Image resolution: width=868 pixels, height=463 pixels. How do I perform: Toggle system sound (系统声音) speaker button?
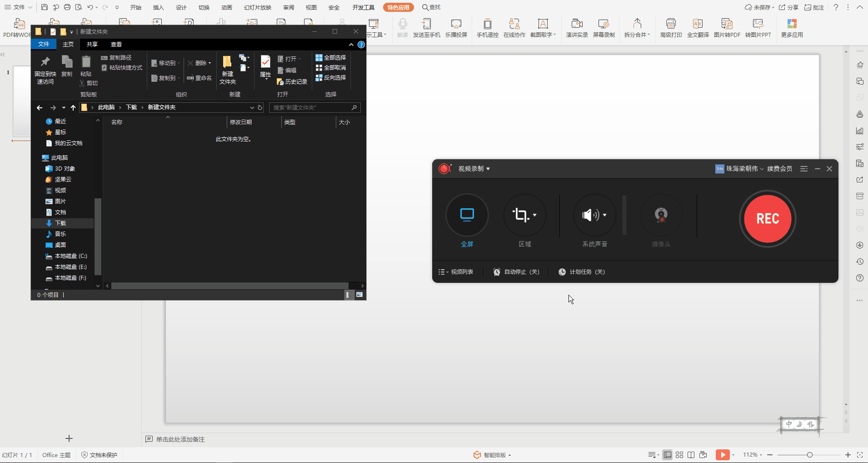pyautogui.click(x=591, y=215)
